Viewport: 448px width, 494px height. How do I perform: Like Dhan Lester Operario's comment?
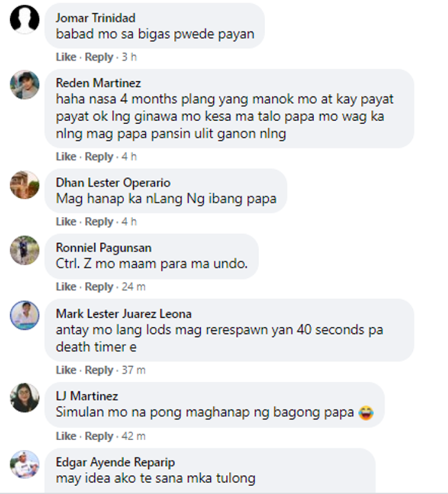(66, 222)
